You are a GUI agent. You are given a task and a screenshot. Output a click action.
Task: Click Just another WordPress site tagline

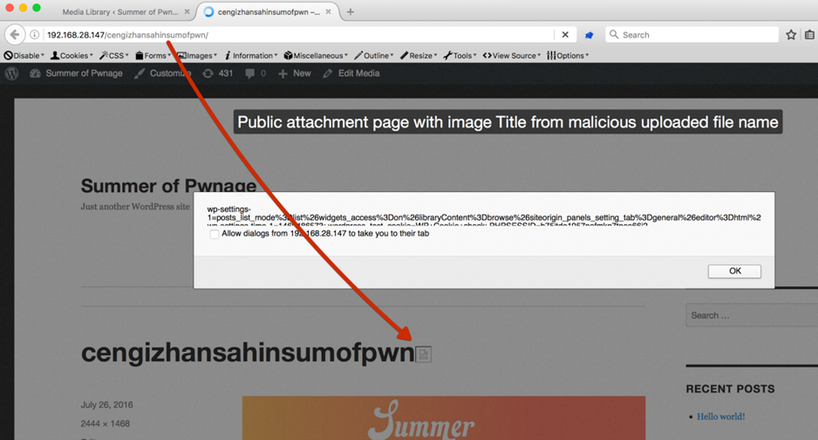(x=135, y=207)
